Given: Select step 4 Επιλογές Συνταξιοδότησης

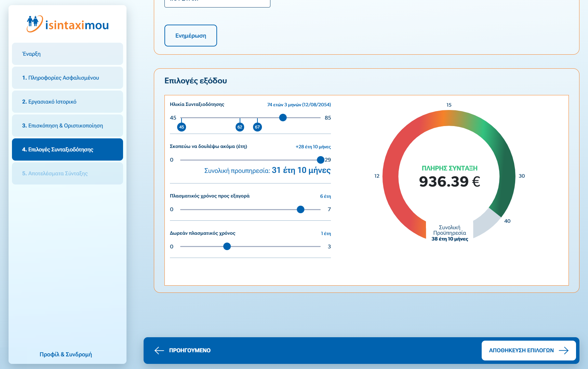Looking at the screenshot, I should (x=67, y=150).
